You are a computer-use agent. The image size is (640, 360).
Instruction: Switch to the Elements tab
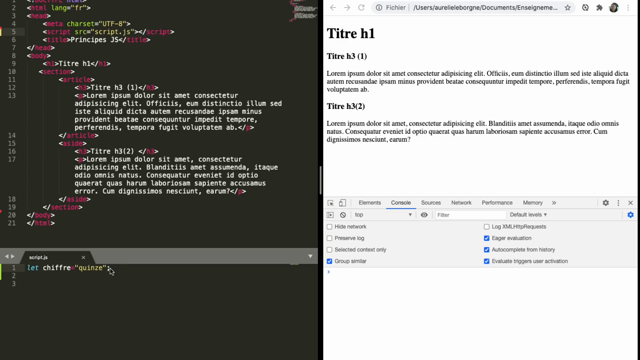click(369, 203)
